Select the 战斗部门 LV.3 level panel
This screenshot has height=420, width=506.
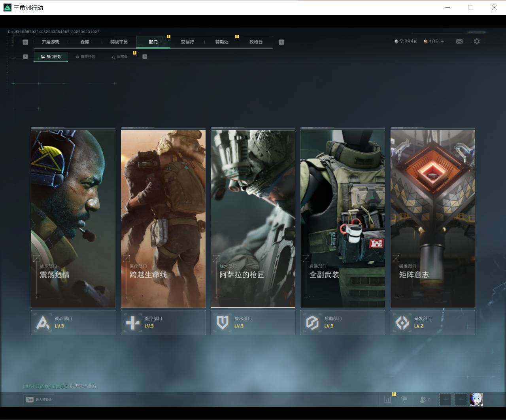[73, 322]
